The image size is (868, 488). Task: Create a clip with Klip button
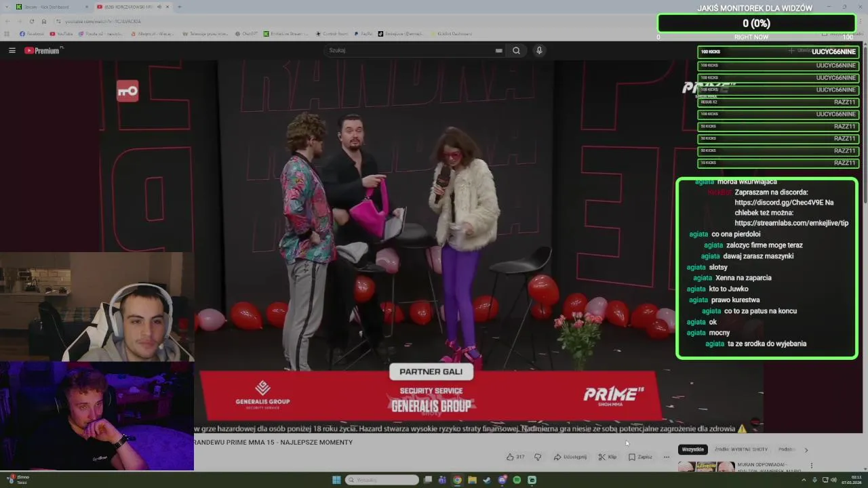pos(608,457)
